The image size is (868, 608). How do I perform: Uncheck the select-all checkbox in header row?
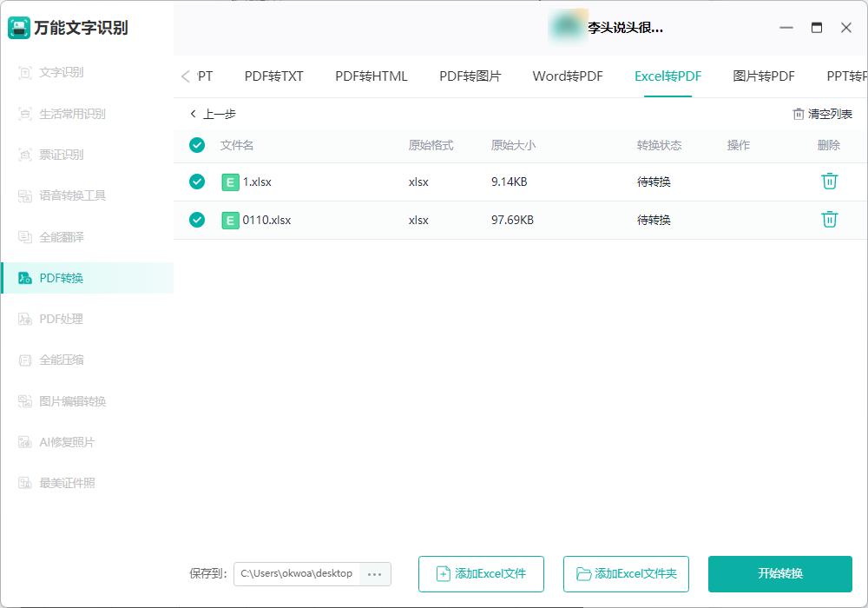[x=196, y=144]
